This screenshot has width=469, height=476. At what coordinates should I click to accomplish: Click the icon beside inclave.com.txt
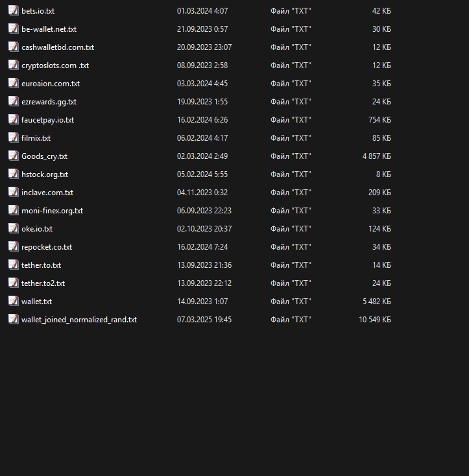tap(13, 193)
